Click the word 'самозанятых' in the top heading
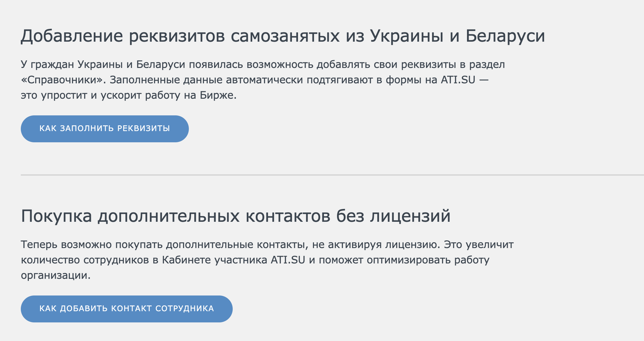Viewport: 644px width, 341px height. pyautogui.click(x=285, y=36)
